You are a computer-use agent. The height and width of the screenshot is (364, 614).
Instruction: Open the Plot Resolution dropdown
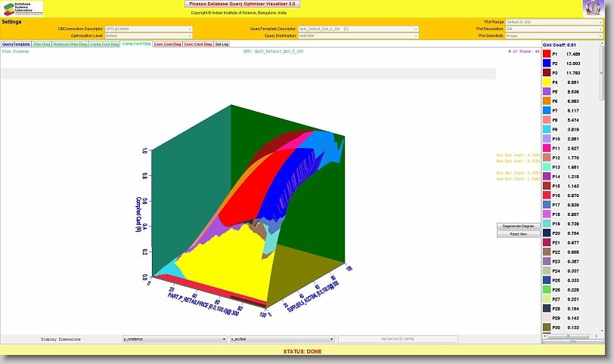[x=554, y=29]
